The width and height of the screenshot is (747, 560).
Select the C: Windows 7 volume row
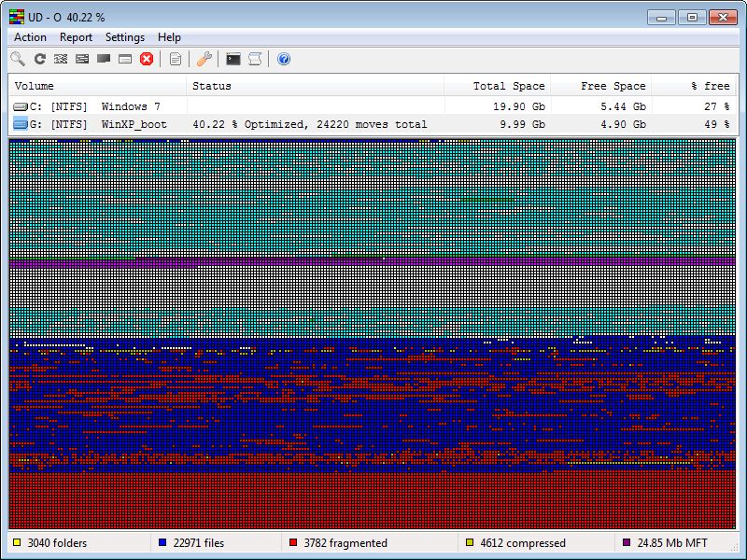(93, 106)
